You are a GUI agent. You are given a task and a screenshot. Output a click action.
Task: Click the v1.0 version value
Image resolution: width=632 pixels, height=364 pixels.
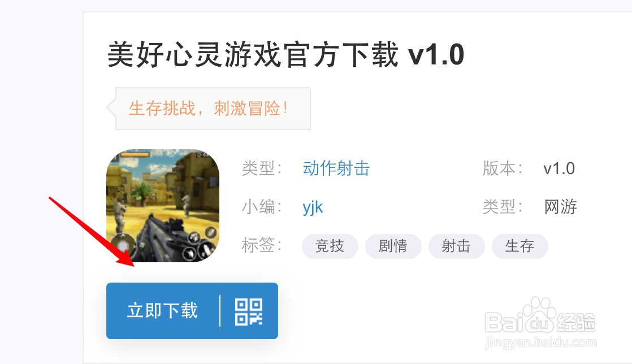point(559,168)
